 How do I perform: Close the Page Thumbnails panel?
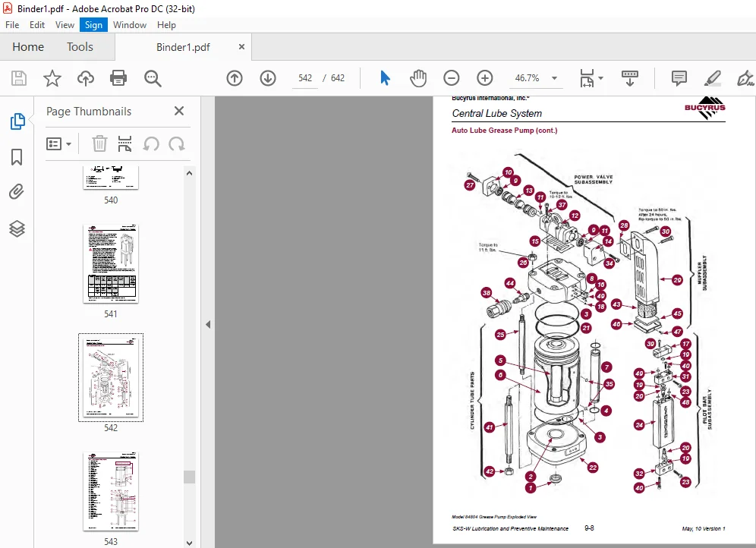179,111
